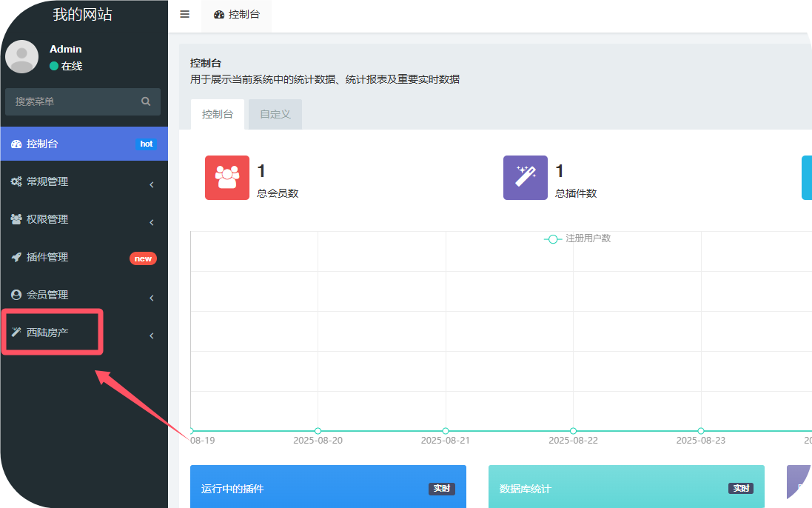Viewport: 812px width, 508px height.
Task: Click the hamburger menu toggle icon
Action: pyautogui.click(x=184, y=15)
